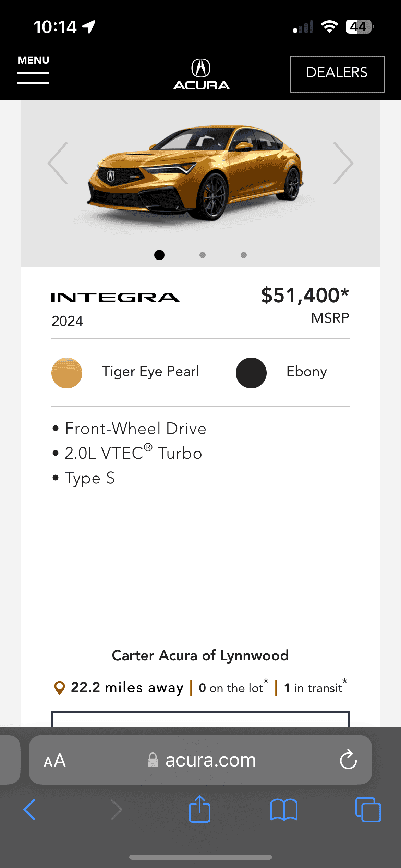Tap the Acura logo
Image resolution: width=401 pixels, height=868 pixels.
(201, 74)
